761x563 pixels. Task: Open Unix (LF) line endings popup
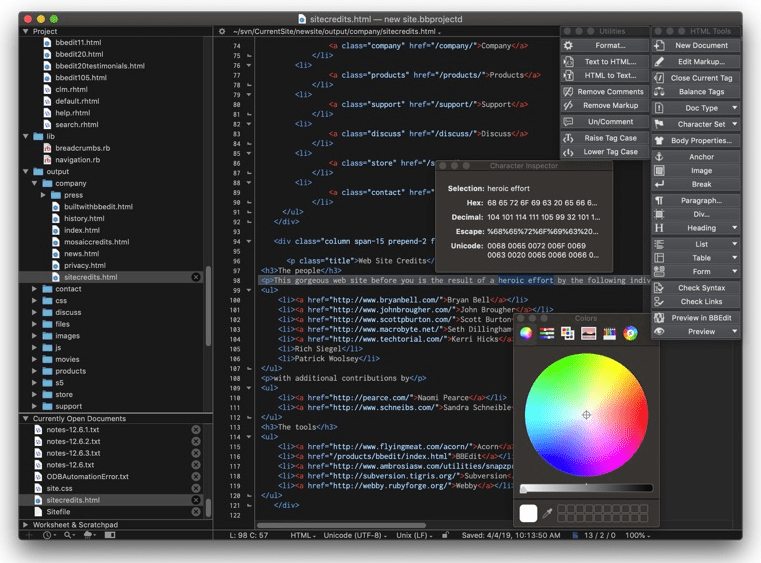pyautogui.click(x=414, y=535)
